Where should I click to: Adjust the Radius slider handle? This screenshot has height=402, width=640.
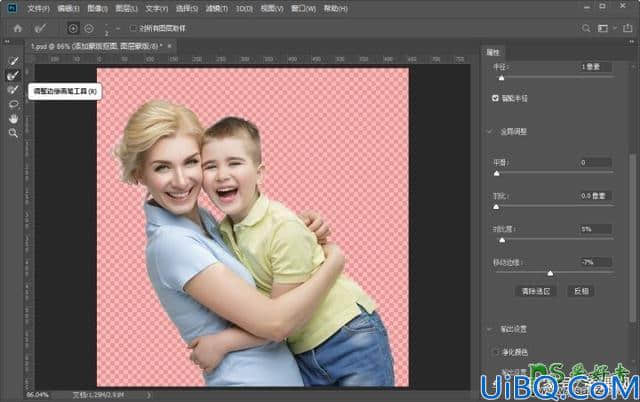coord(501,78)
